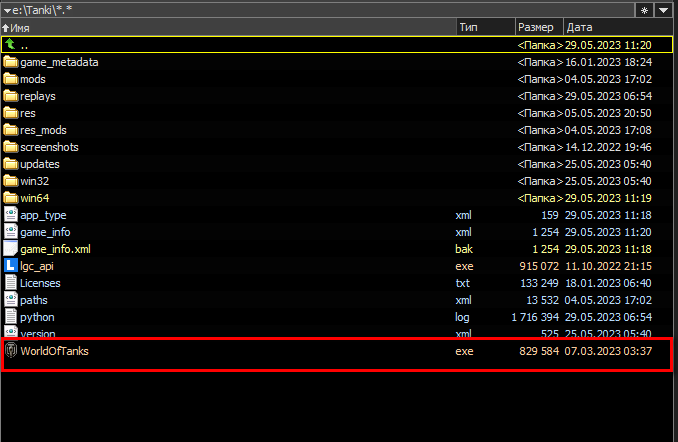This screenshot has width=678, height=442.
Task: Click the exe type of lgc_api
Action: (464, 266)
